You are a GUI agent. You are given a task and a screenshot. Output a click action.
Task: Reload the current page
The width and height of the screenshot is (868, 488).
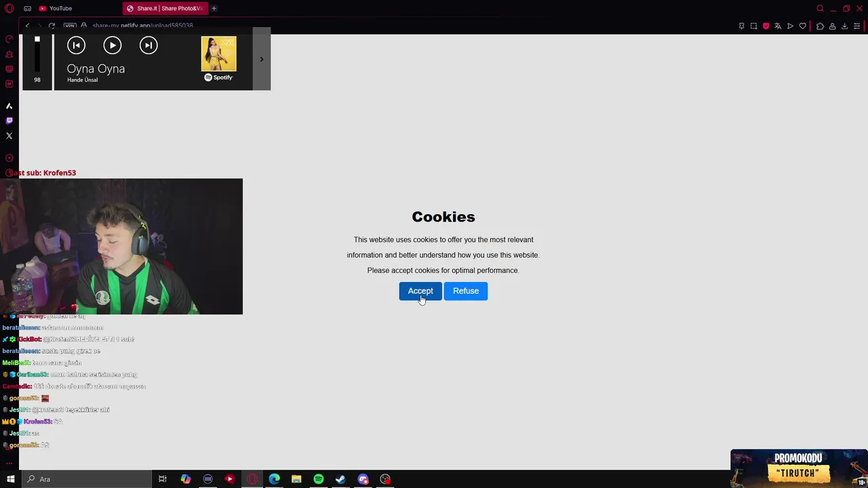click(52, 26)
